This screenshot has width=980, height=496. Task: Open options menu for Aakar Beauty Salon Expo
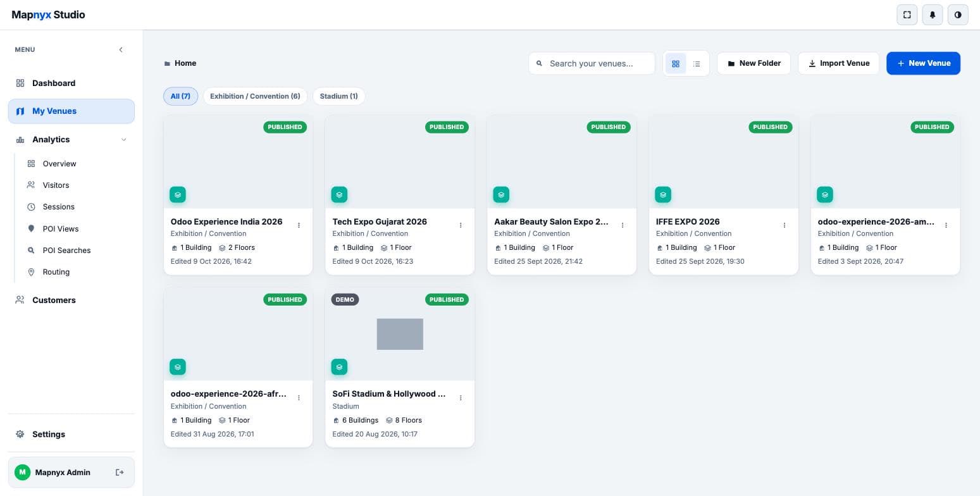tap(623, 225)
